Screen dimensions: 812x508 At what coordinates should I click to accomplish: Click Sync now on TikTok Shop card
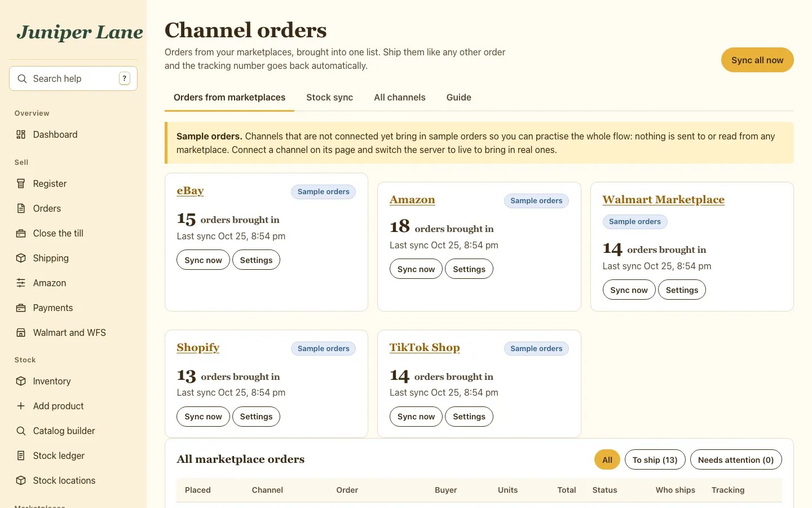[x=416, y=416]
